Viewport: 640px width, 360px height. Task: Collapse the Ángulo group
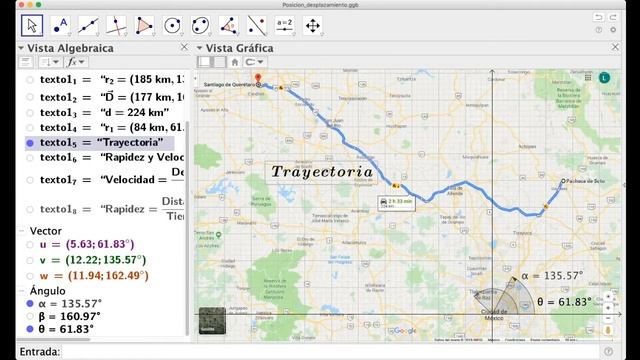click(22, 291)
